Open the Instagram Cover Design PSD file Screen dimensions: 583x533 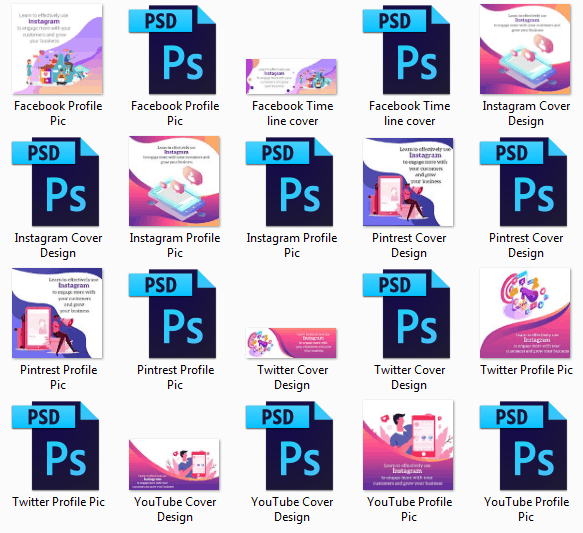point(55,181)
